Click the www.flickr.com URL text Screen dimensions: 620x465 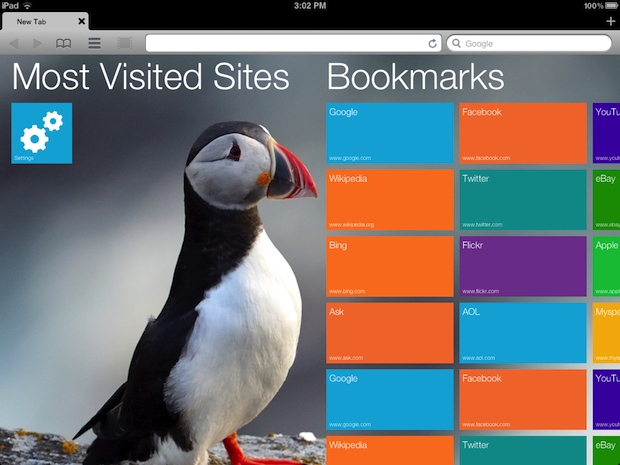tap(480, 291)
